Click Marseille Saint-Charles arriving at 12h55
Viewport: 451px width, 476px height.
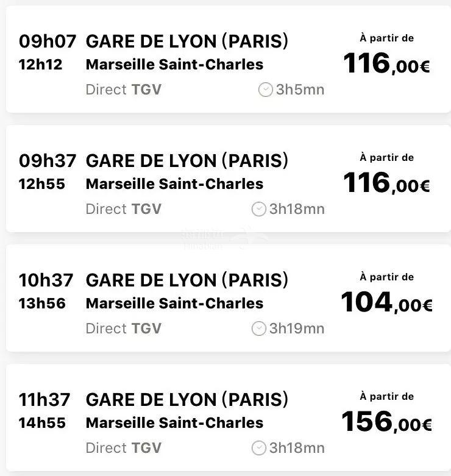tap(174, 183)
